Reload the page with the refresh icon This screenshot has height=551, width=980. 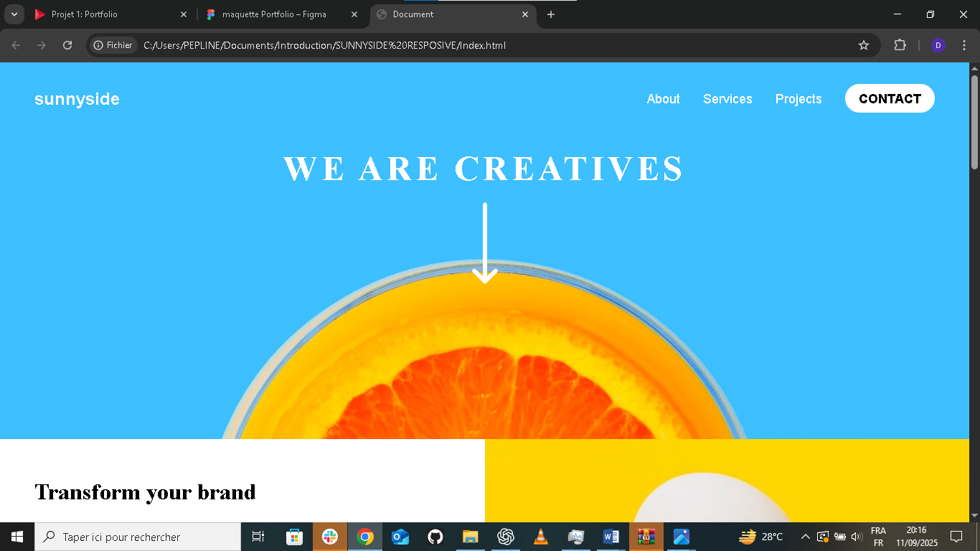[67, 45]
